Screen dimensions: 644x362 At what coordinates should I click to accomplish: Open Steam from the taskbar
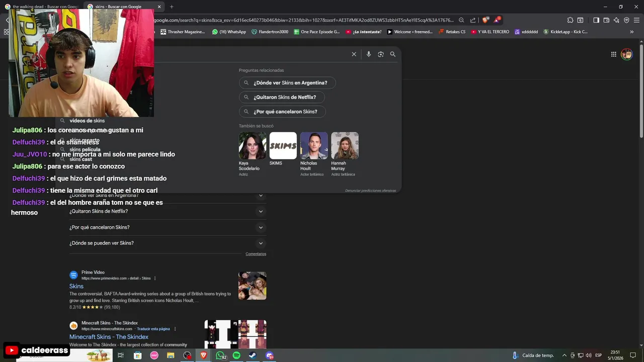click(x=253, y=355)
